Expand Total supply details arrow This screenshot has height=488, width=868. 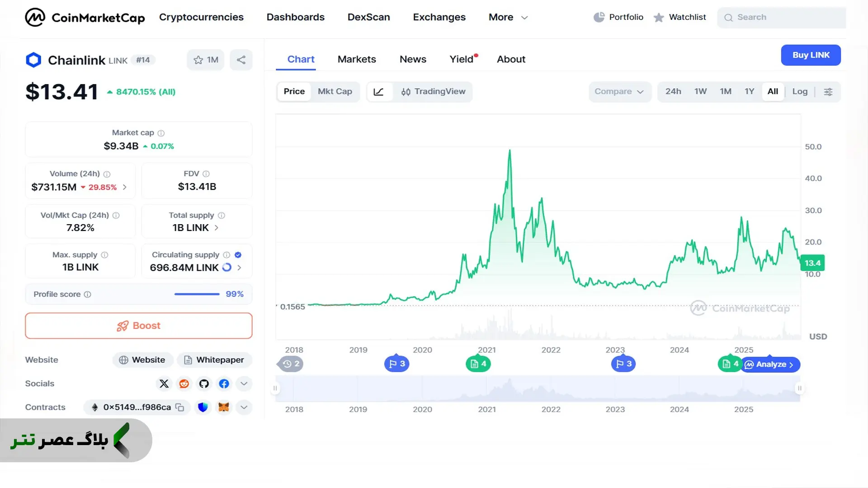point(217,228)
